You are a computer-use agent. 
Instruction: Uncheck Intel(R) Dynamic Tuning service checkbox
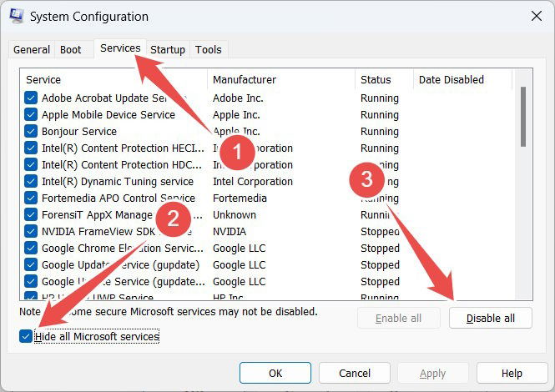click(31, 181)
